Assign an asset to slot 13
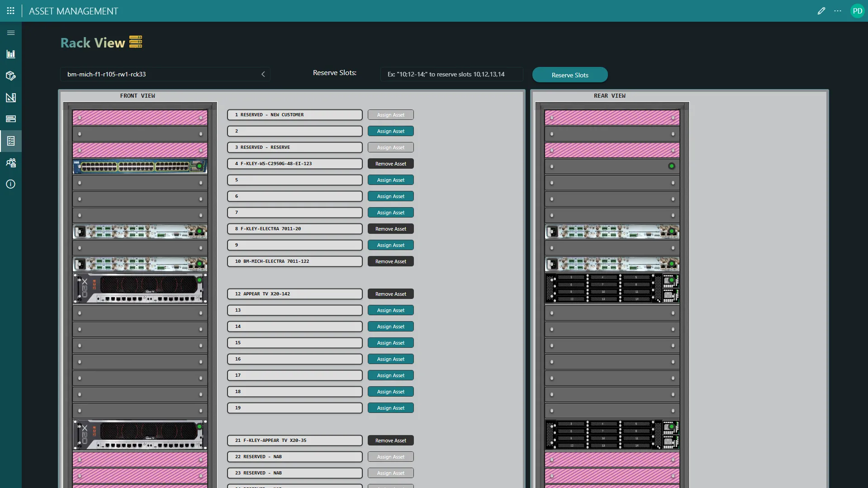The height and width of the screenshot is (488, 868). pos(391,310)
